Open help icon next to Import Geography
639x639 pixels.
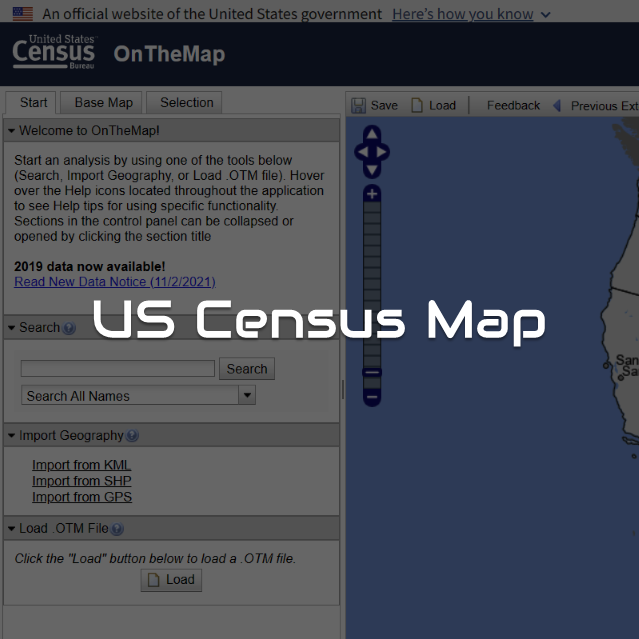[x=132, y=436]
